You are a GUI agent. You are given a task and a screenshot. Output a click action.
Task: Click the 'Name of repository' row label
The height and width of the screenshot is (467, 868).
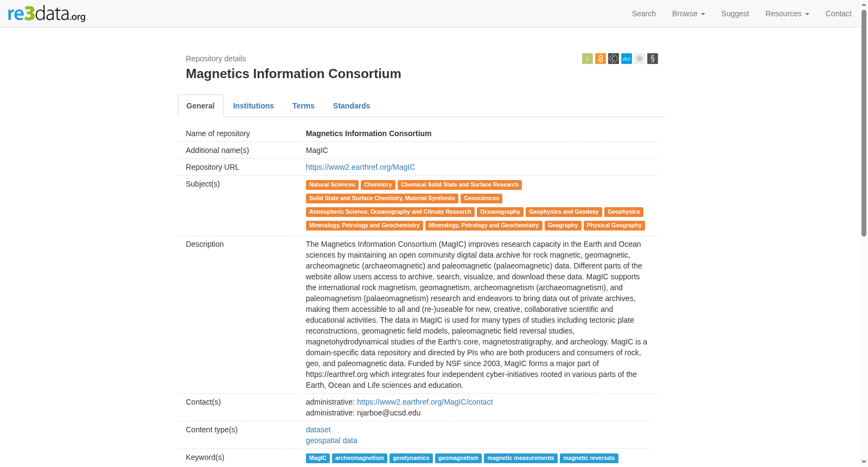point(218,133)
